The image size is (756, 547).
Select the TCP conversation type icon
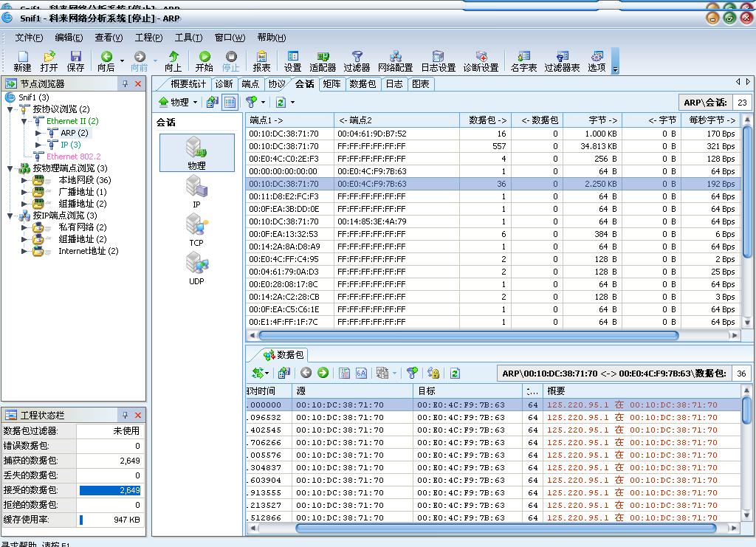[x=196, y=229]
